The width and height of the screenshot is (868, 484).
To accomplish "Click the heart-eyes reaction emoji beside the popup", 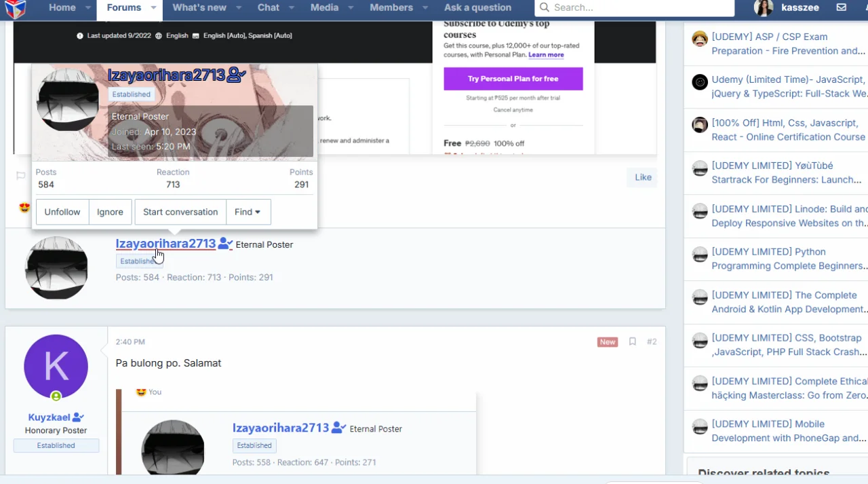I will 24,208.
